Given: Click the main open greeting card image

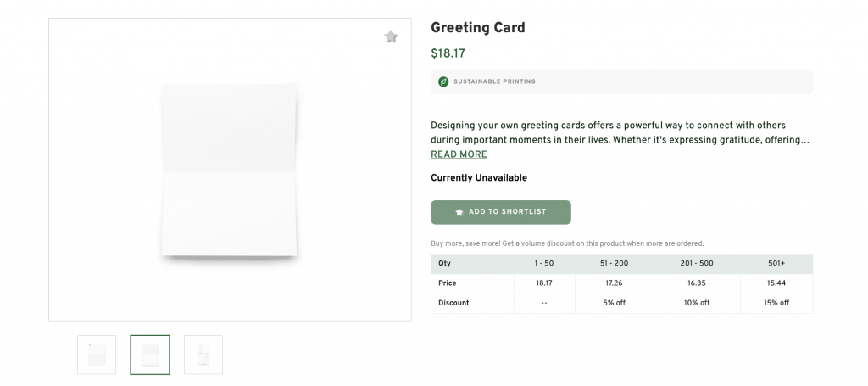Looking at the screenshot, I should click(229, 171).
